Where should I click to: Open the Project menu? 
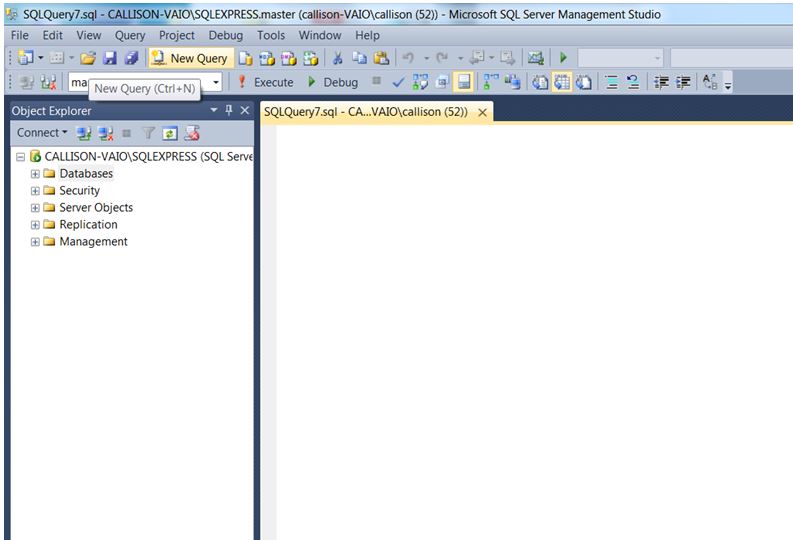coord(177,35)
